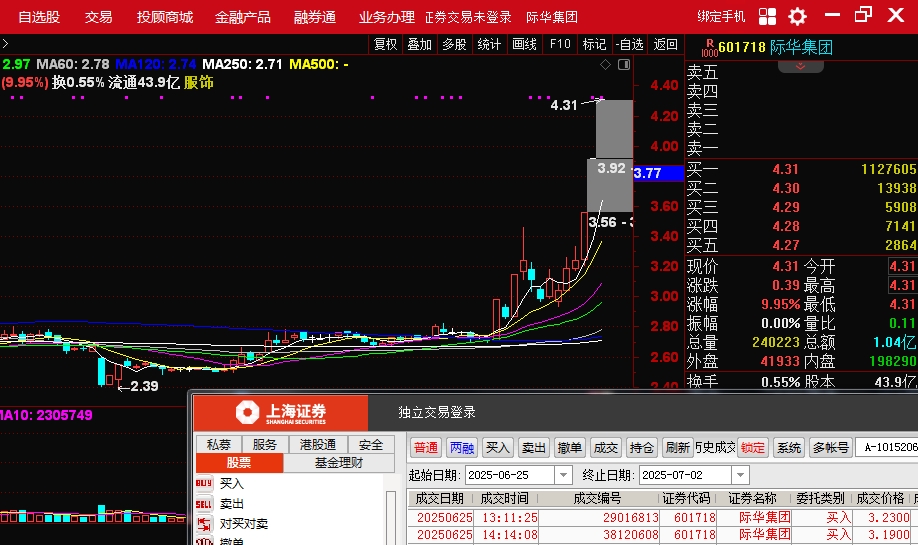Click the 叠加 chart toolbar button
Viewport: 918px width, 545px height.
pos(420,44)
